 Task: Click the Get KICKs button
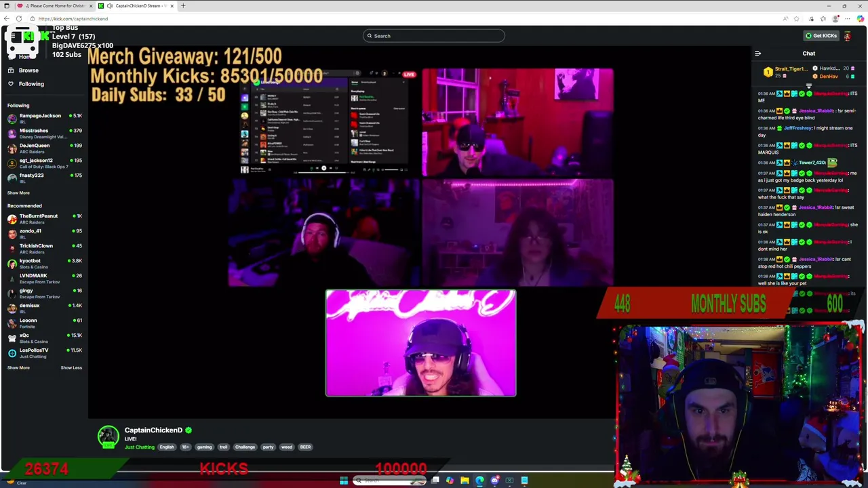point(821,36)
